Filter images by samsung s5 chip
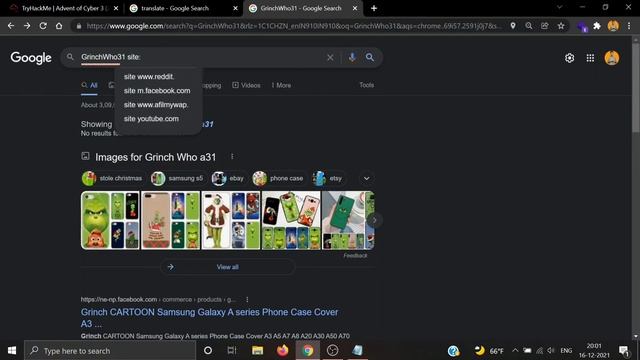 (x=177, y=178)
